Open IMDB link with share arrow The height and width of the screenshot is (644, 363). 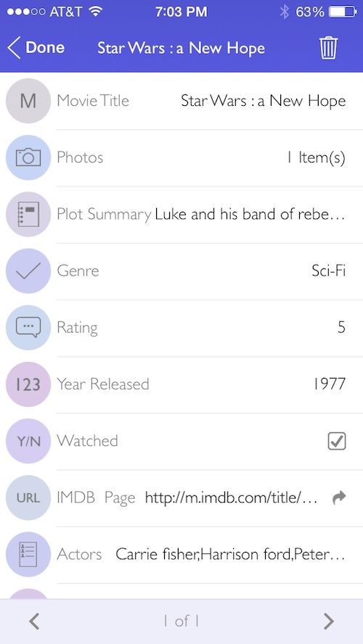pyautogui.click(x=339, y=498)
